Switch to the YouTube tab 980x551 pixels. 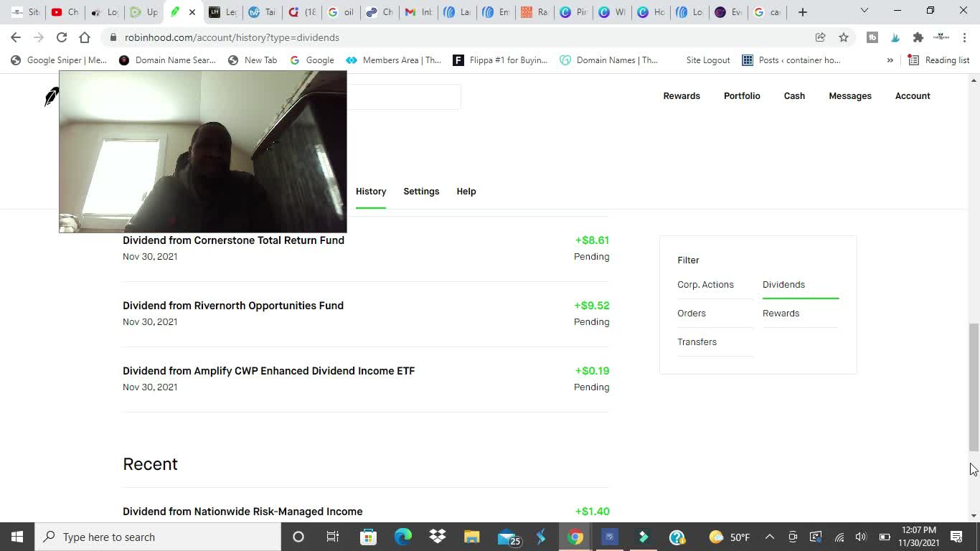[x=65, y=12]
